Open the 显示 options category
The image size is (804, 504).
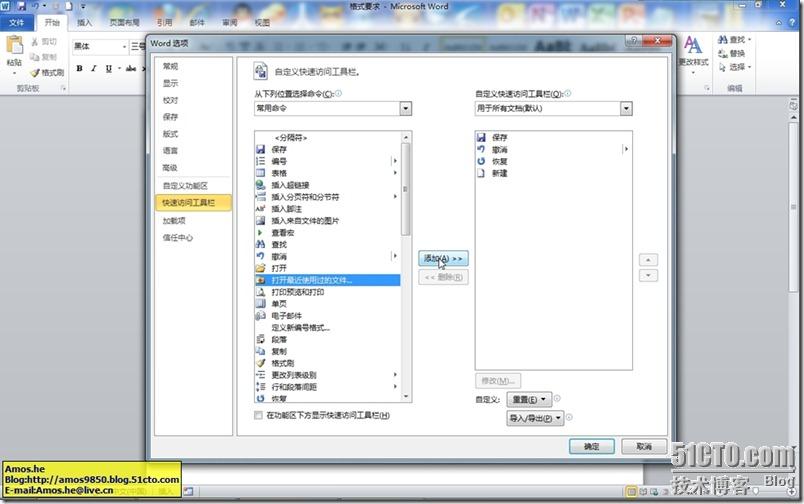(x=193, y=83)
